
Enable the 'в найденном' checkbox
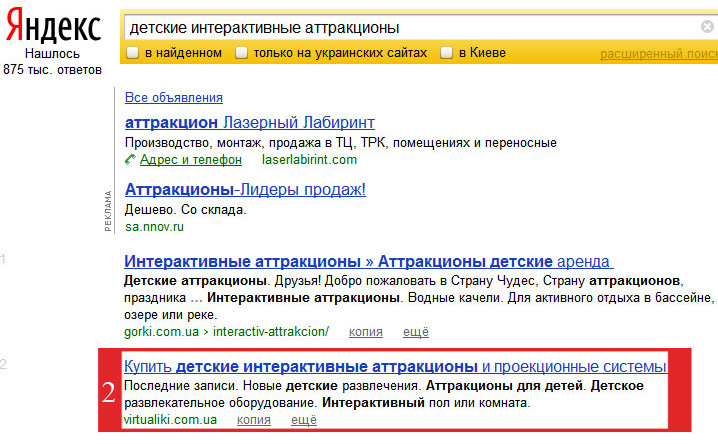coord(133,53)
